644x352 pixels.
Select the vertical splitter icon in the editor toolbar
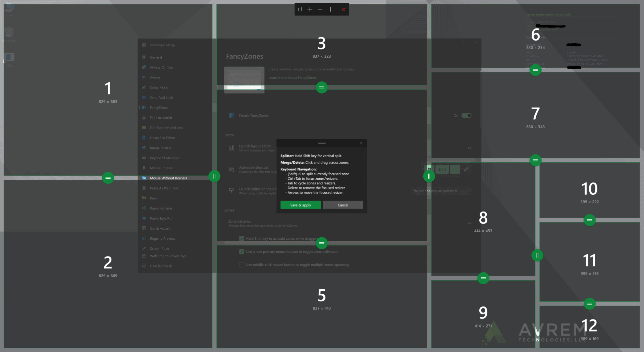pos(330,9)
